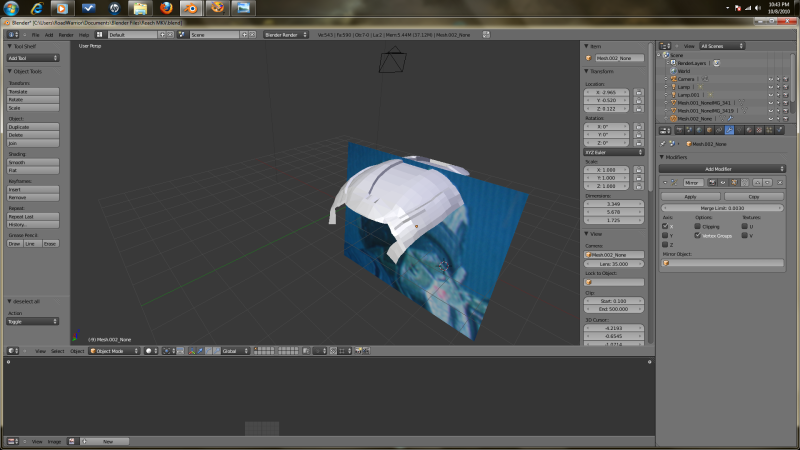The height and width of the screenshot is (450, 800).
Task: Click the lock icon beside Scale X
Action: pyautogui.click(x=638, y=169)
